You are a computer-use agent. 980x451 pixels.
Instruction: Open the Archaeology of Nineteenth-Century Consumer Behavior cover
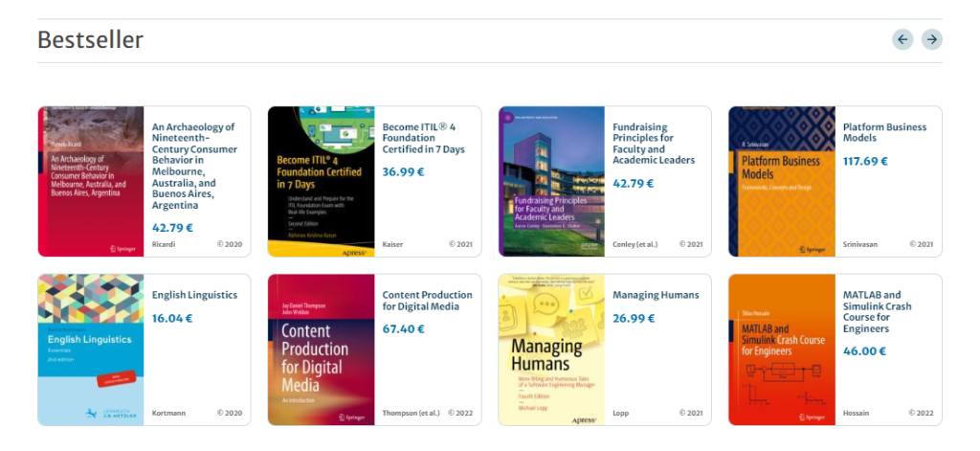coord(91,181)
